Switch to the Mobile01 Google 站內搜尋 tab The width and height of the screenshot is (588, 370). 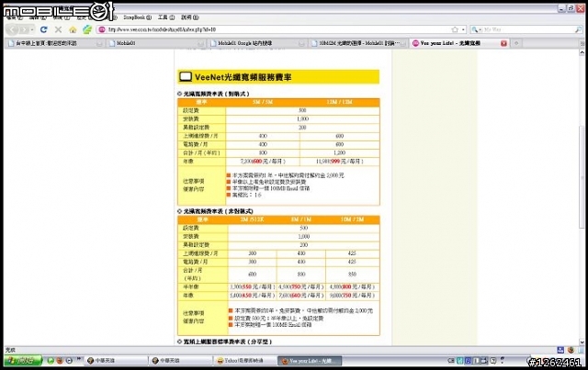(x=257, y=43)
